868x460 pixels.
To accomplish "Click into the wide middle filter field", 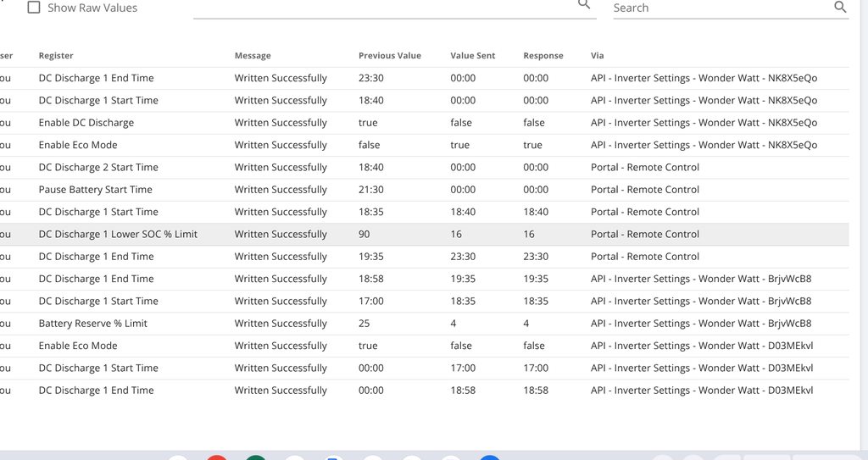I will [x=381, y=7].
